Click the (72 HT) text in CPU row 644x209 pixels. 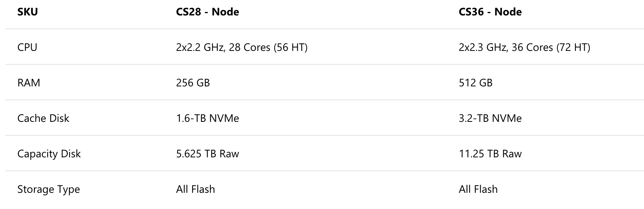573,47
